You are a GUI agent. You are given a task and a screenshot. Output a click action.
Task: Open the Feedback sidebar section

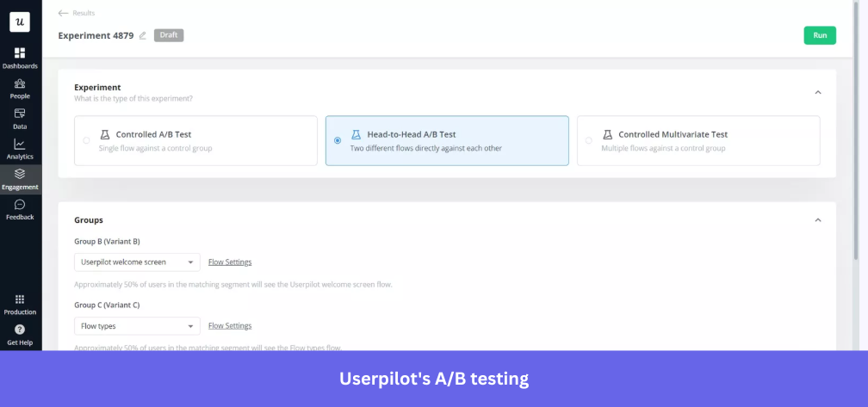click(20, 210)
